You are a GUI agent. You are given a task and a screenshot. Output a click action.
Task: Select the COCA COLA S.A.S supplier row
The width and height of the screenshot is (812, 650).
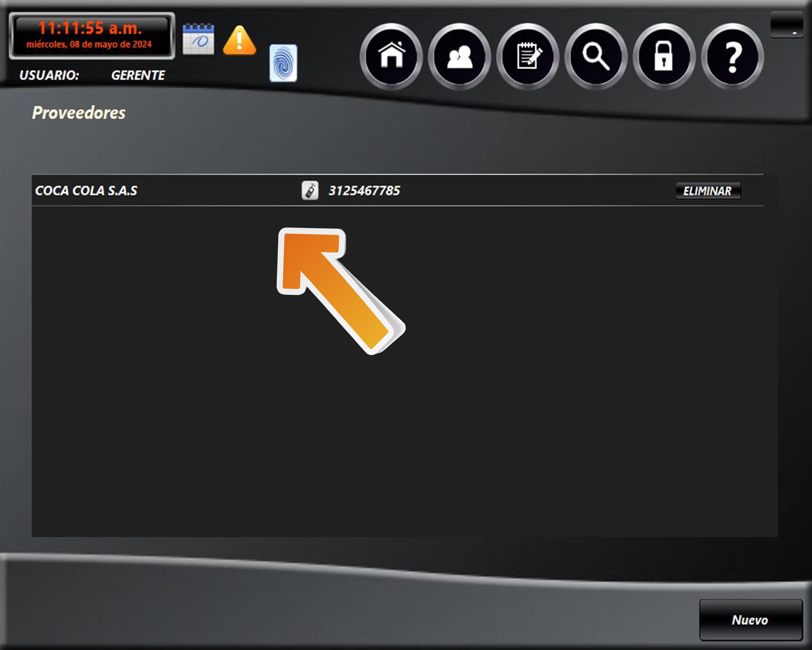pos(86,191)
